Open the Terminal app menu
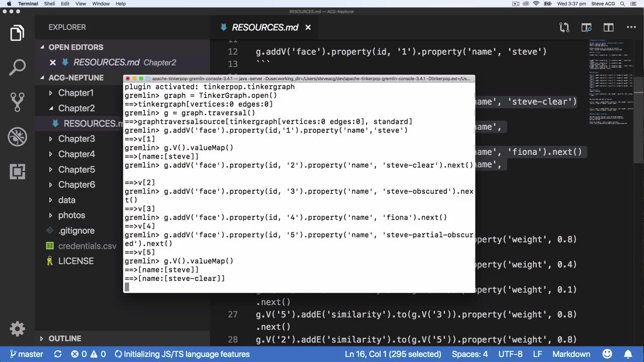 click(28, 4)
